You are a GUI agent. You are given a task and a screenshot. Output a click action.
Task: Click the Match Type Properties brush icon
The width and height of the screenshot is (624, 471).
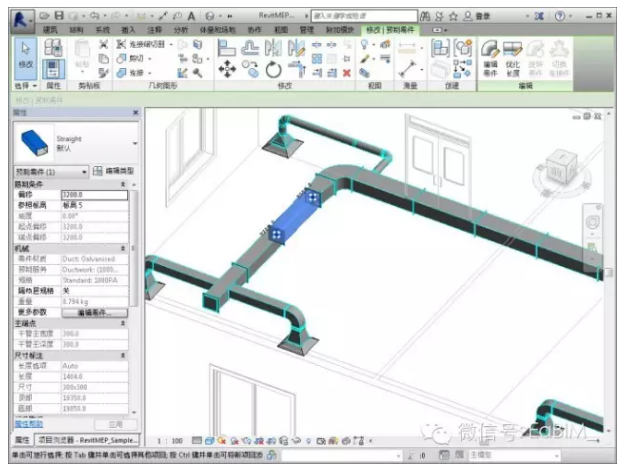point(103,73)
